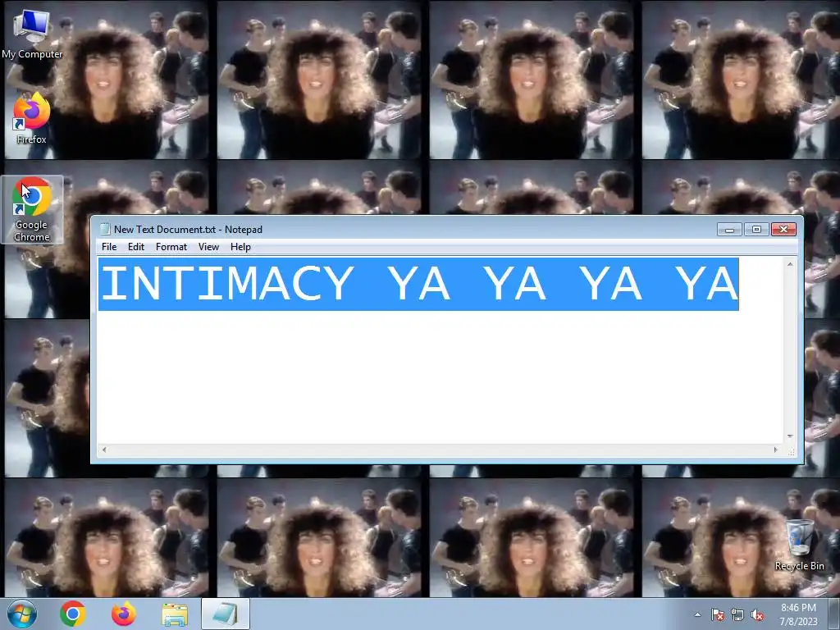Click the Notepad title text New Text Document.txt
The width and height of the screenshot is (840, 630).
click(x=164, y=230)
